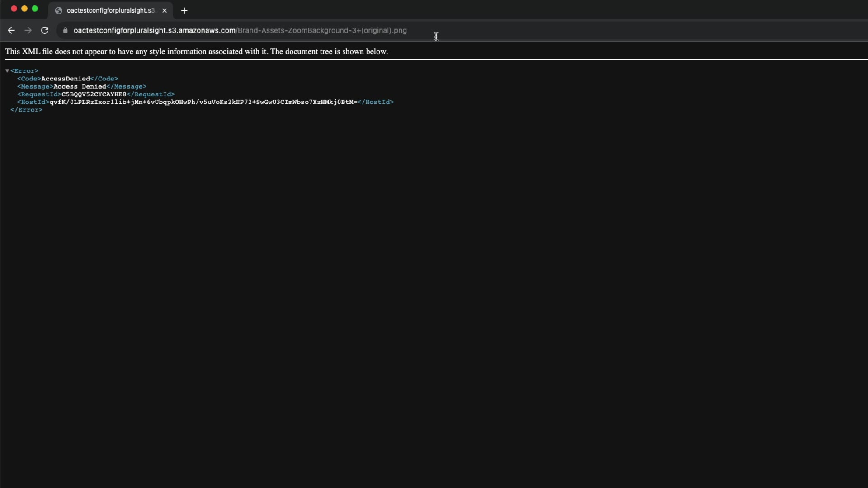Collapse the Error XML node triangle
The image size is (868, 488).
[7, 71]
